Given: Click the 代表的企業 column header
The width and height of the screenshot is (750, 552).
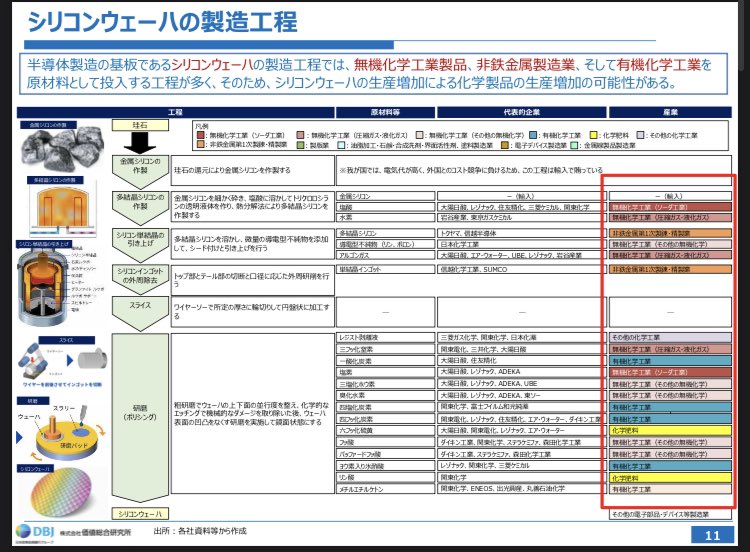Looking at the screenshot, I should 521,112.
